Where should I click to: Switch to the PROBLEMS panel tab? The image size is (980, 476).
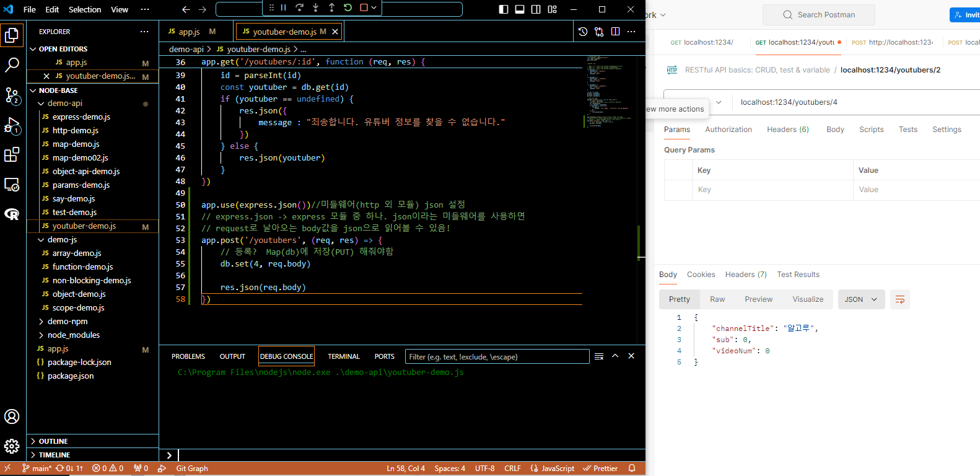click(188, 356)
